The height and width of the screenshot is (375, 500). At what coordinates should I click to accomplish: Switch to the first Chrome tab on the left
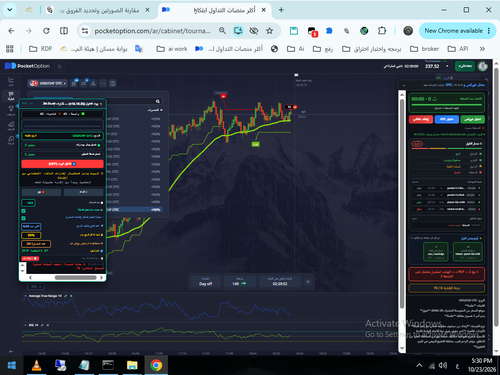(x=29, y=10)
